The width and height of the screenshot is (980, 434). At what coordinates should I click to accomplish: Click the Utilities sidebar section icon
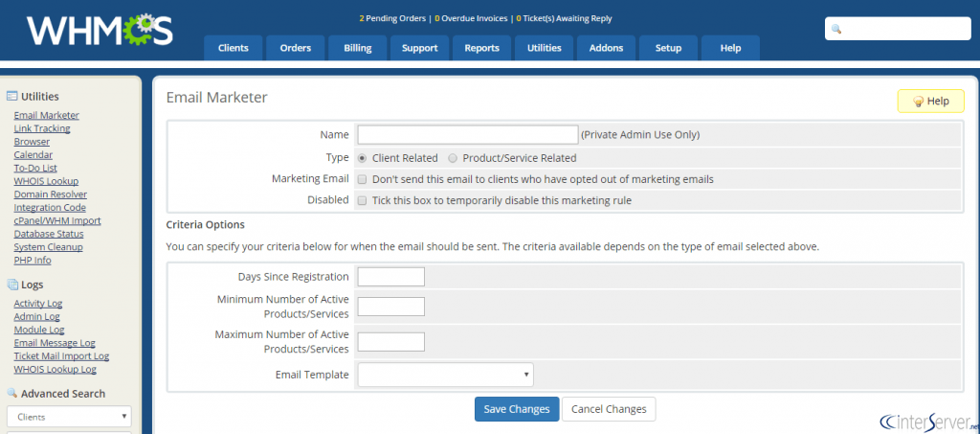(x=12, y=96)
